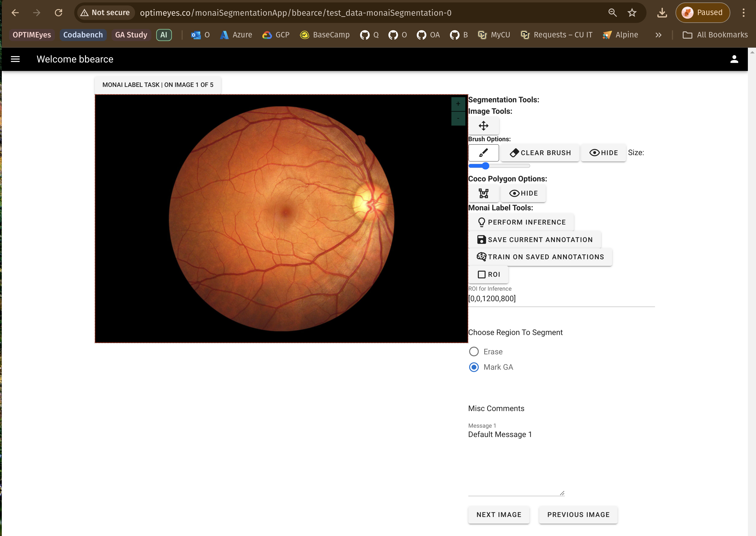This screenshot has height=536, width=756.
Task: Go back in browser history
Action: pos(15,13)
